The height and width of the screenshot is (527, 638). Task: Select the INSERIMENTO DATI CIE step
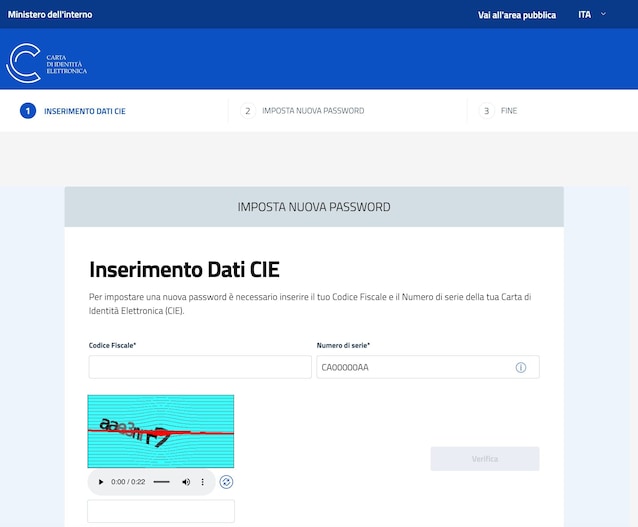click(x=85, y=111)
